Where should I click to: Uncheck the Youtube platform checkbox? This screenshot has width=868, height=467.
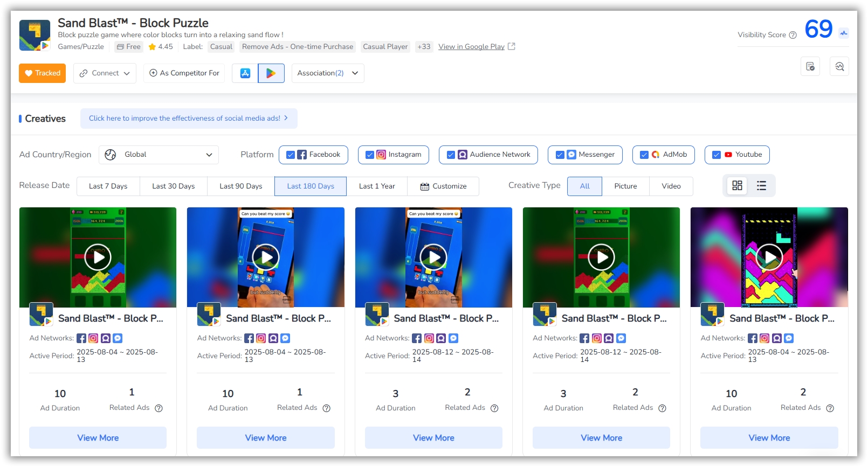pyautogui.click(x=717, y=155)
